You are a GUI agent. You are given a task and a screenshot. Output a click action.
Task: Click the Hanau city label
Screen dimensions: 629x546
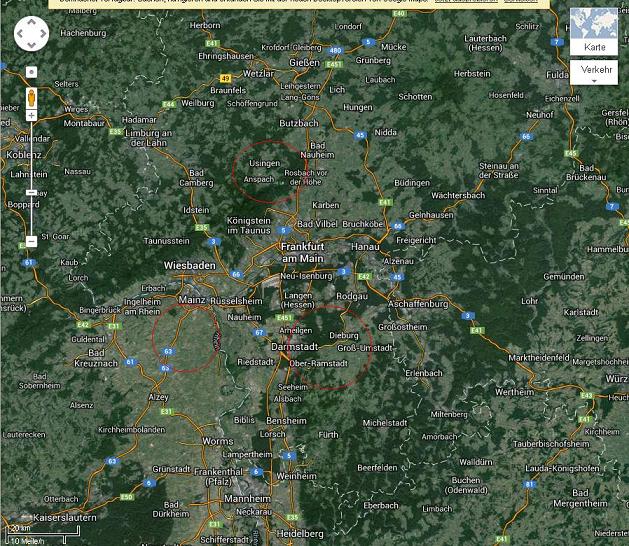[365, 247]
